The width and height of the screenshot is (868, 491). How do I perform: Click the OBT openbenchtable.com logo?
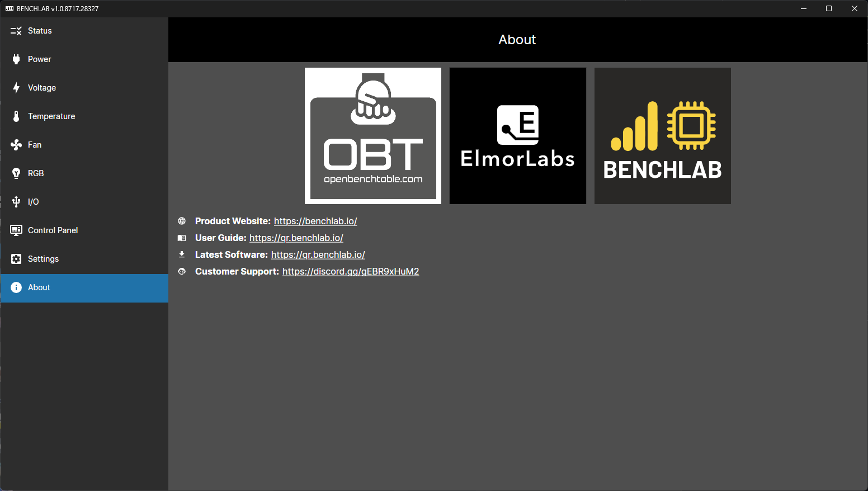click(x=373, y=136)
